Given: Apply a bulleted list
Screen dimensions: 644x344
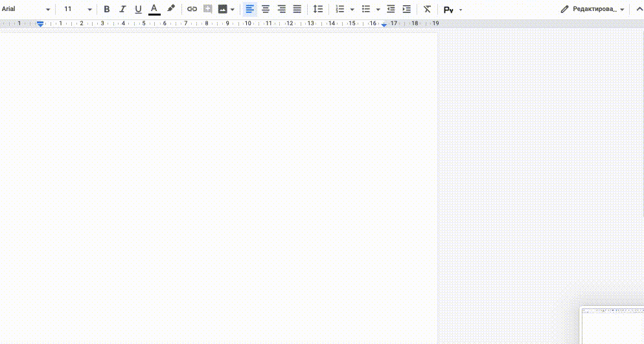Looking at the screenshot, I should (365, 9).
